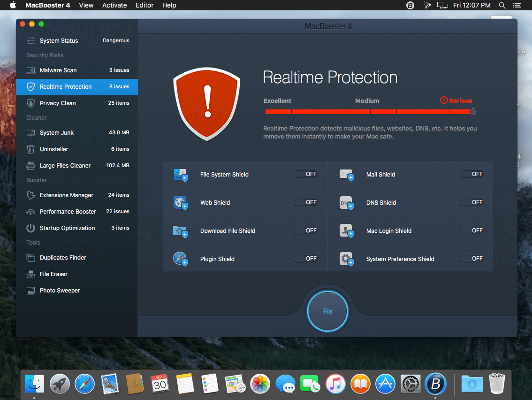
Task: Enable the Download File Shield switch
Action: 305,231
